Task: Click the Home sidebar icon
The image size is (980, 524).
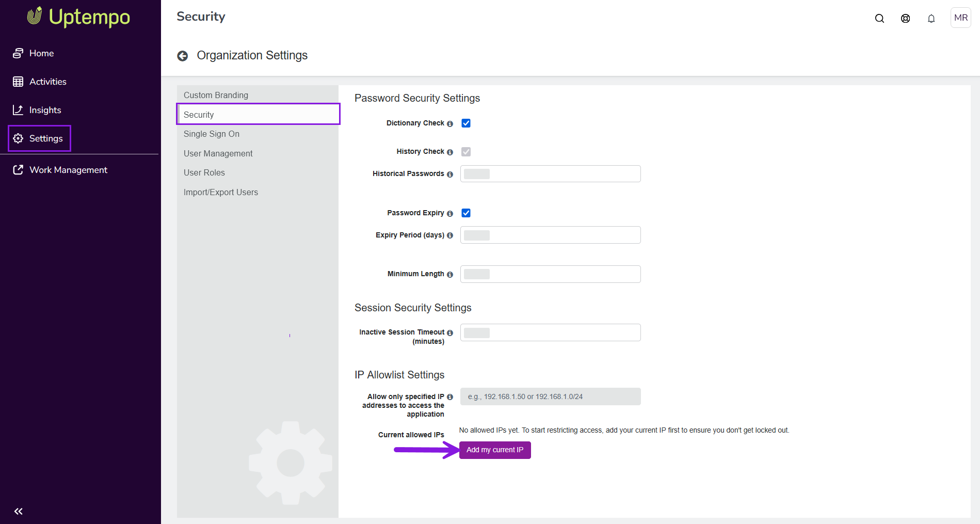Action: [x=18, y=53]
